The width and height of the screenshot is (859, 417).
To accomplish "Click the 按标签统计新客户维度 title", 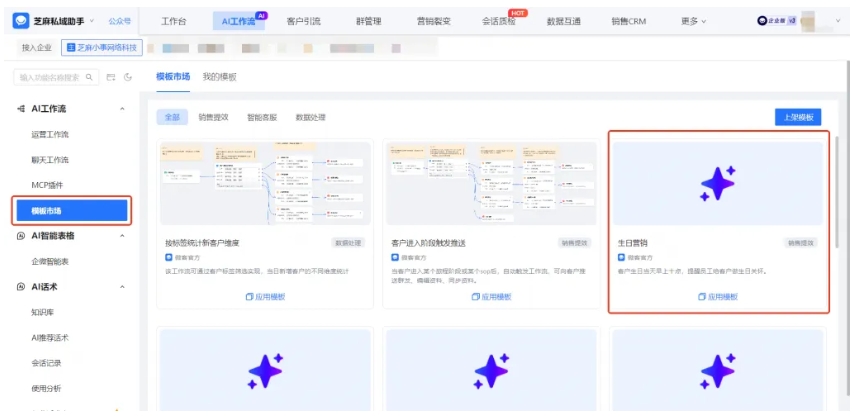I will click(202, 243).
